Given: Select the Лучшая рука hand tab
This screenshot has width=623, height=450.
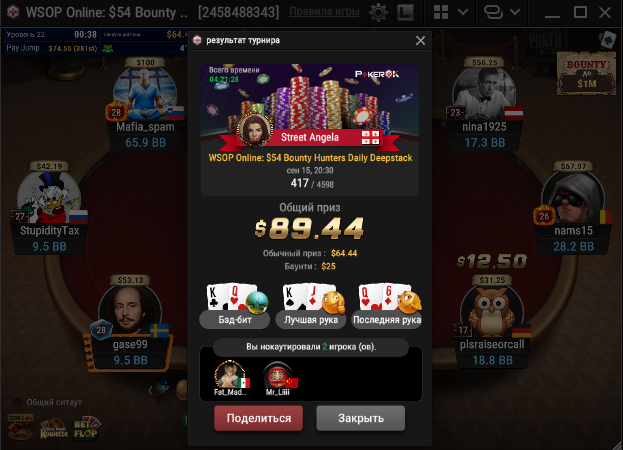Looking at the screenshot, I should [x=311, y=319].
